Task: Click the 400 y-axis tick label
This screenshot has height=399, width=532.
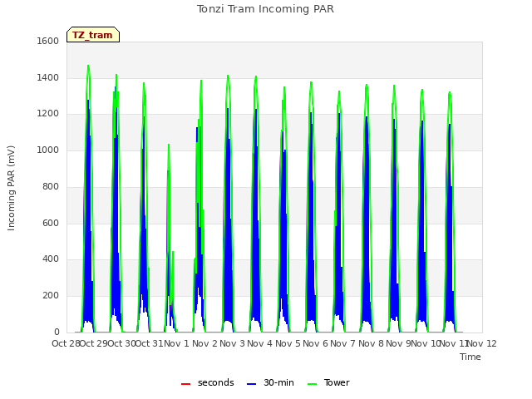Action: (51, 259)
